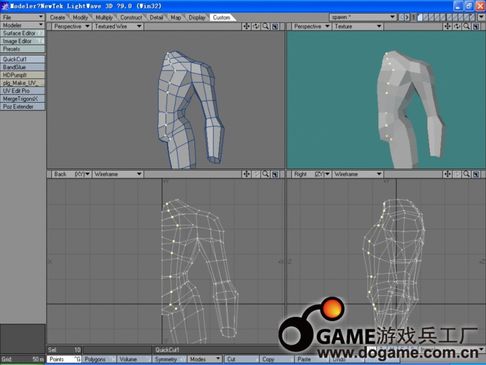This screenshot has height=365, width=486.
Task: Click the QuickCut1 status bar text
Action: tap(167, 350)
